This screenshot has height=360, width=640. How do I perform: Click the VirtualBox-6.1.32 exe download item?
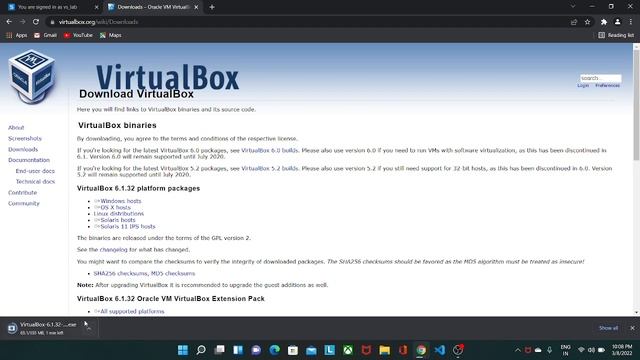[42, 328]
